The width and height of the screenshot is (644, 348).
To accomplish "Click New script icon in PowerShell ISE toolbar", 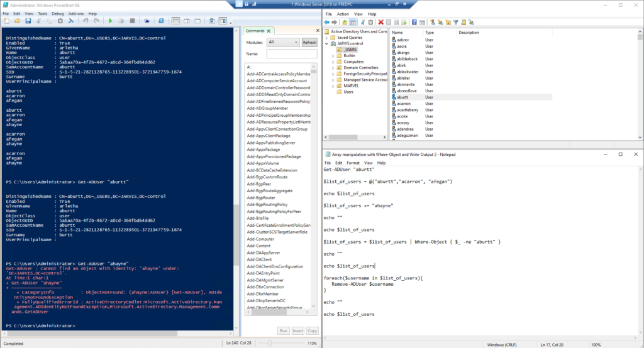I will tap(6, 21).
